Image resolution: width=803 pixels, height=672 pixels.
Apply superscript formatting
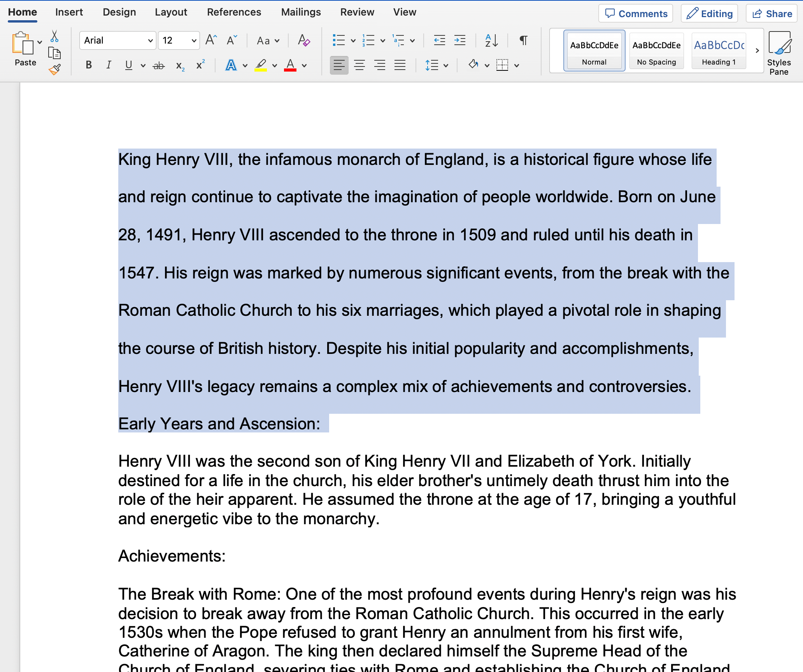click(200, 65)
